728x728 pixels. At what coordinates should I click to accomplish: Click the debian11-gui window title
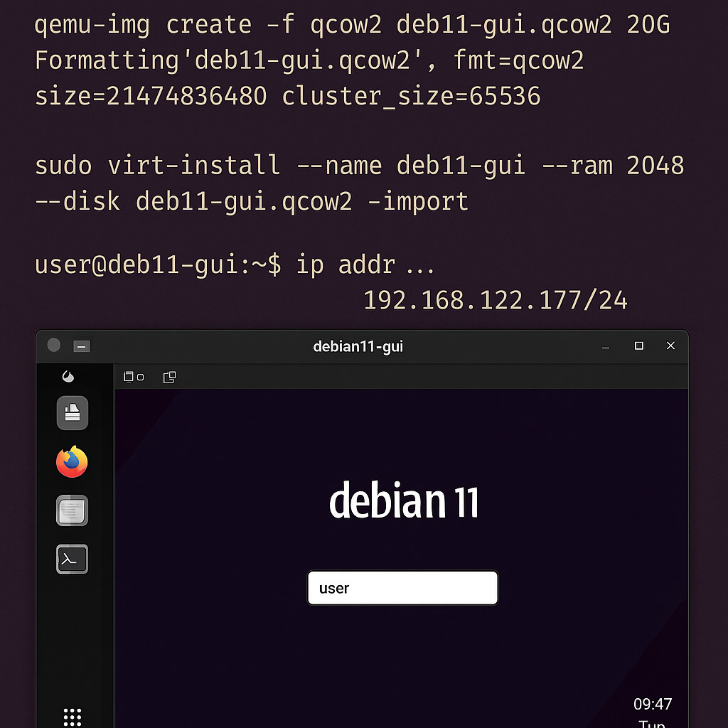[358, 346]
